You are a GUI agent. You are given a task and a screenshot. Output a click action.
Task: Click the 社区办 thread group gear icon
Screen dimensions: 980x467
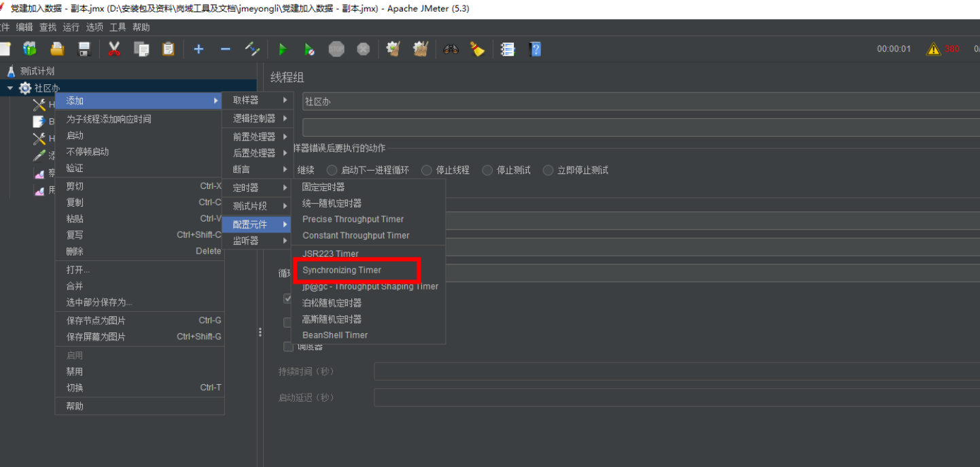tap(25, 88)
